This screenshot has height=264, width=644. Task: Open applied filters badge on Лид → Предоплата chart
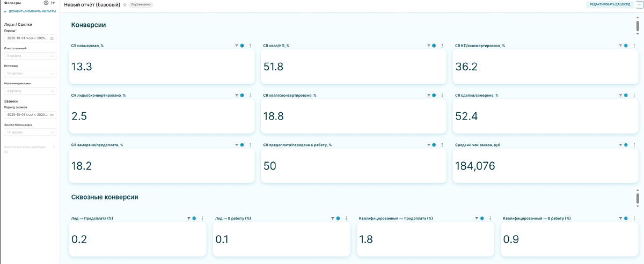(x=194, y=218)
